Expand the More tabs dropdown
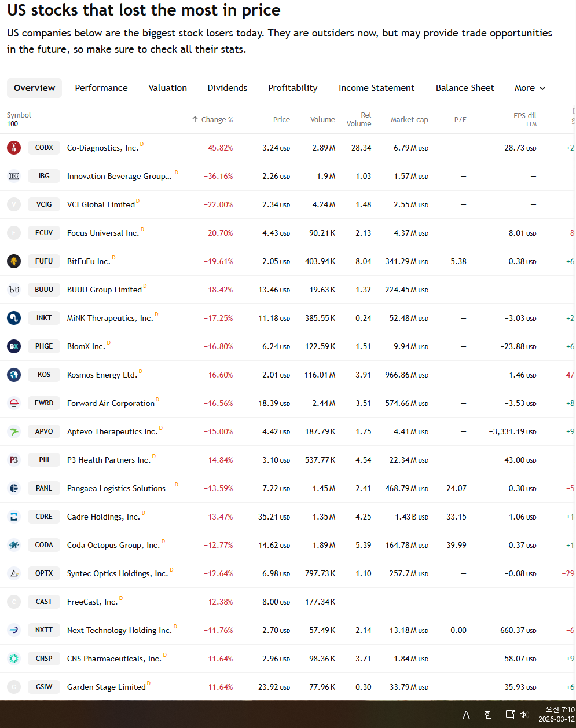Screen dimensions: 576x728 coord(530,88)
